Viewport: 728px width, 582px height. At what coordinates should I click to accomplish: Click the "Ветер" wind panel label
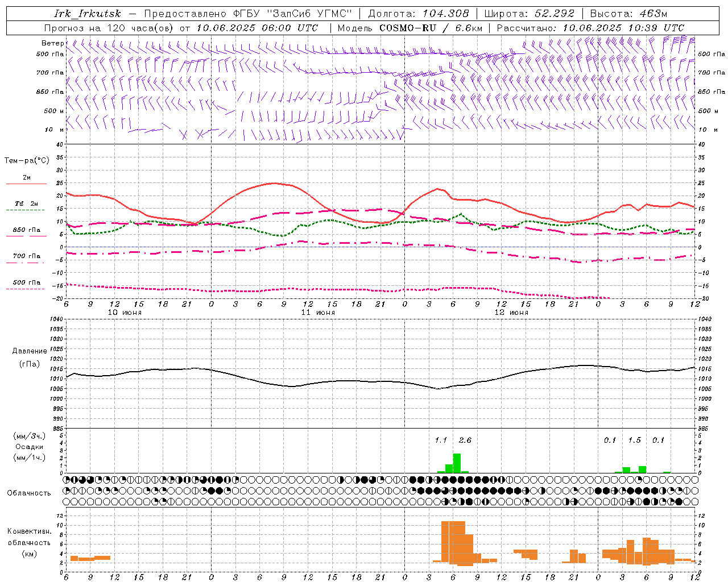coord(52,43)
